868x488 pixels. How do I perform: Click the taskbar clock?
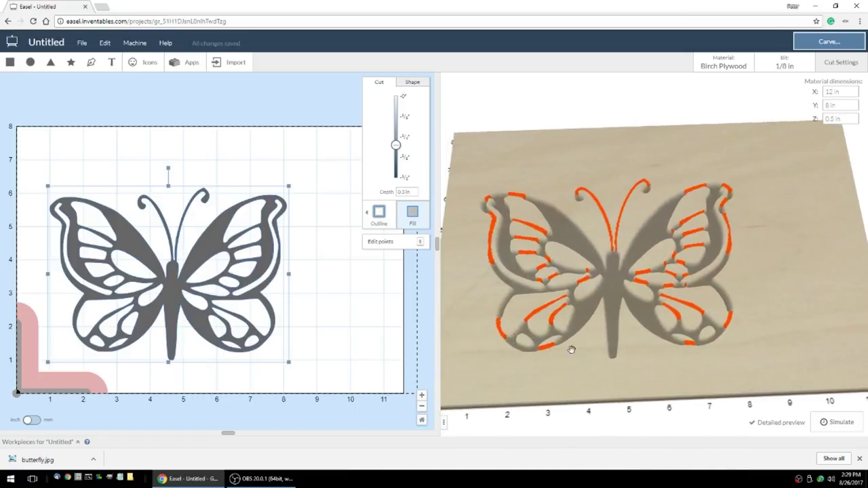pos(851,479)
